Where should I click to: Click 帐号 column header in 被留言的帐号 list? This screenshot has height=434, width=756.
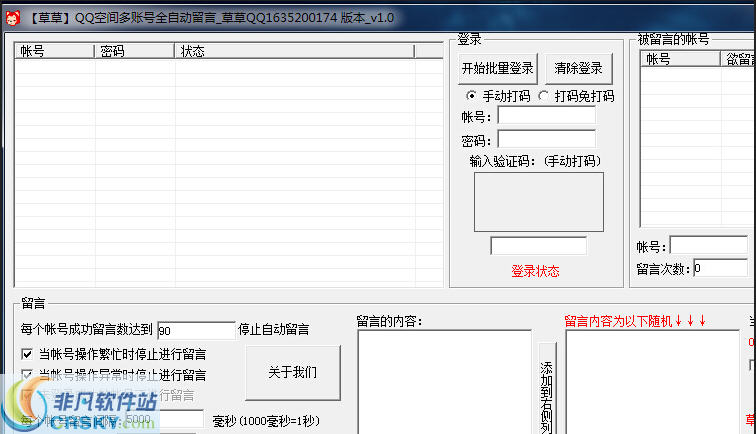(680, 59)
